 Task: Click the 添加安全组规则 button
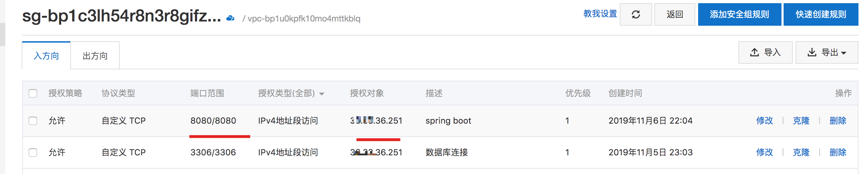739,14
